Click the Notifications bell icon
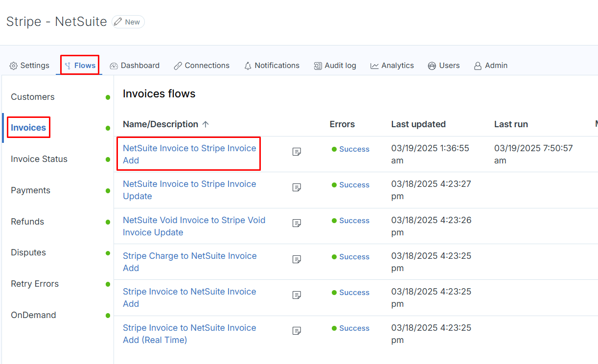The width and height of the screenshot is (598, 364). point(248,66)
